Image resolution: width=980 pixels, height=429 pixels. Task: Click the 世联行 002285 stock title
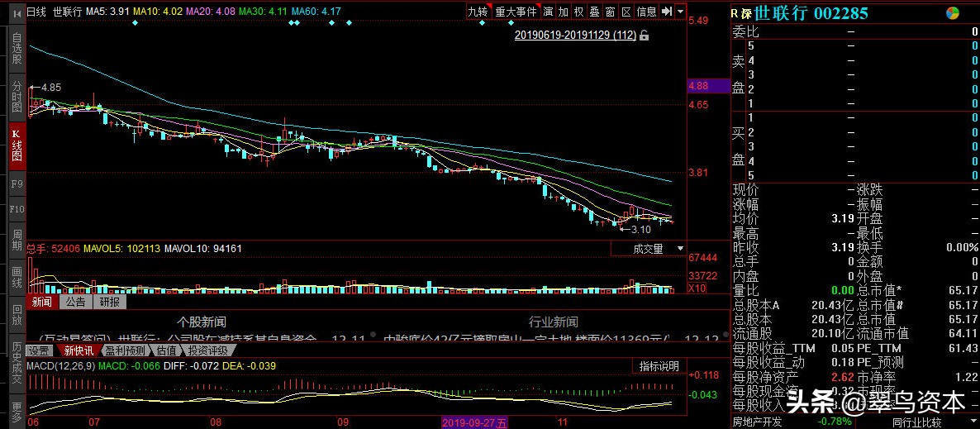pos(811,13)
